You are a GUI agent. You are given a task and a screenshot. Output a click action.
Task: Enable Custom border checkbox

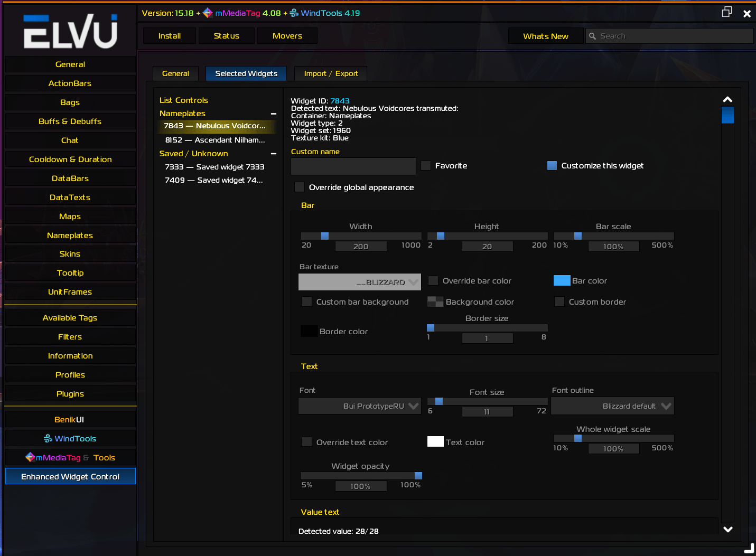pos(559,301)
